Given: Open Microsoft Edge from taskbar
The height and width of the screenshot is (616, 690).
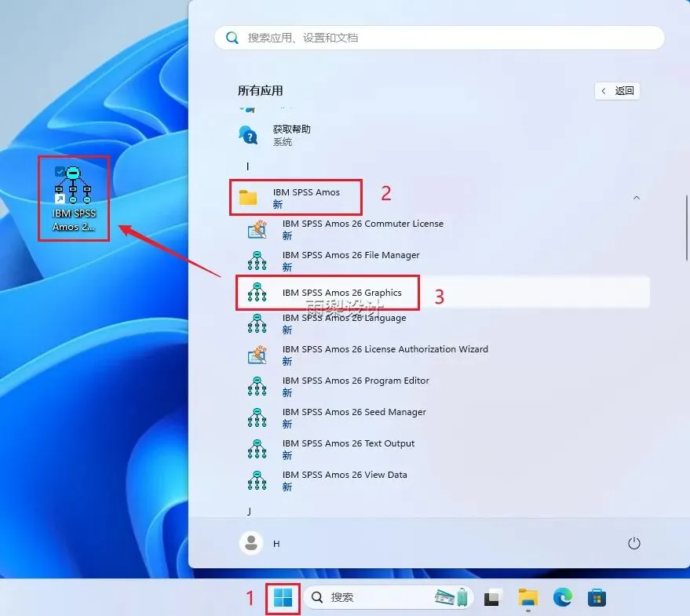Looking at the screenshot, I should tap(562, 597).
